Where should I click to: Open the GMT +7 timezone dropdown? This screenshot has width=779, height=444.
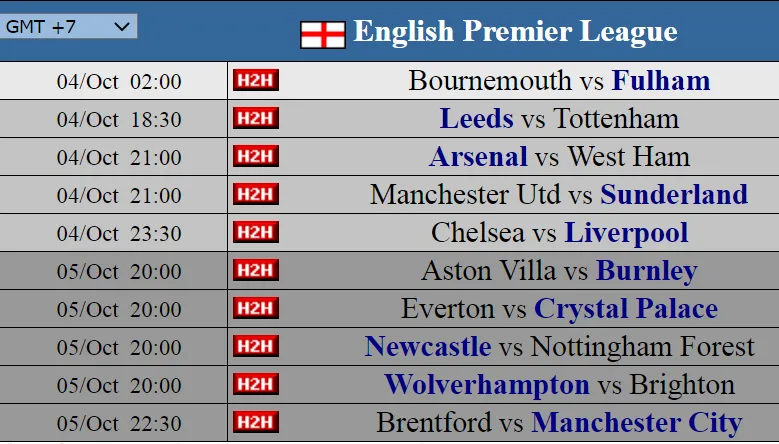[69, 27]
